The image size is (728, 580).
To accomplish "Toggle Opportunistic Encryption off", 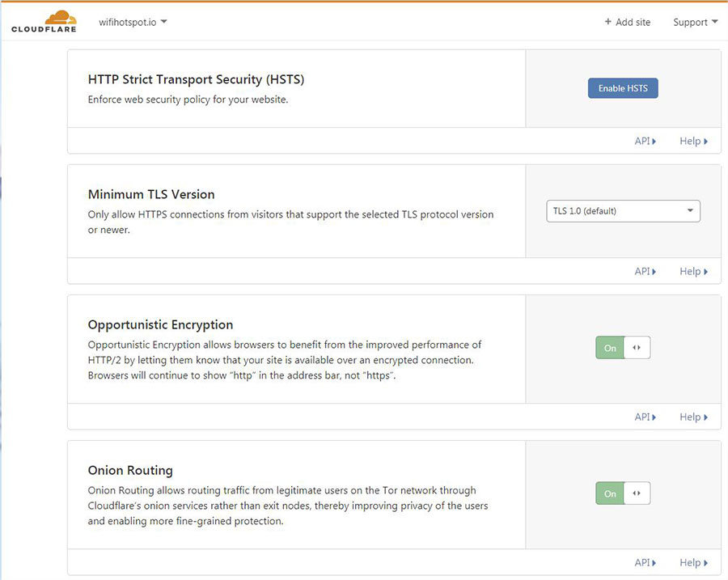I will click(x=610, y=348).
